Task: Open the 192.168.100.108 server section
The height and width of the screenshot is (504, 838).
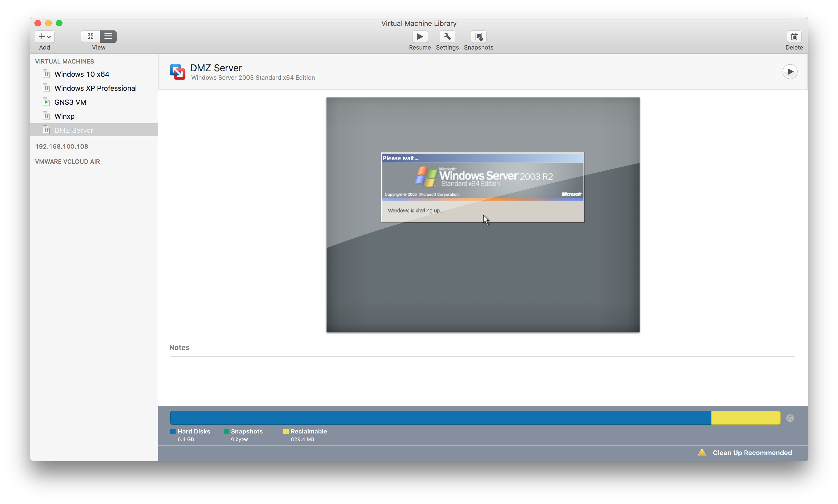Action: pyautogui.click(x=61, y=146)
